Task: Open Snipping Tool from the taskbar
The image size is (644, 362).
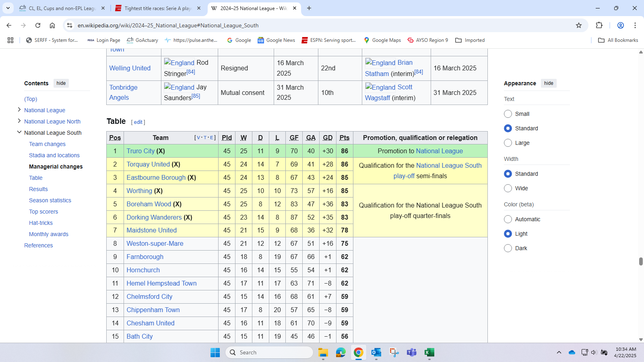Action: click(394, 352)
